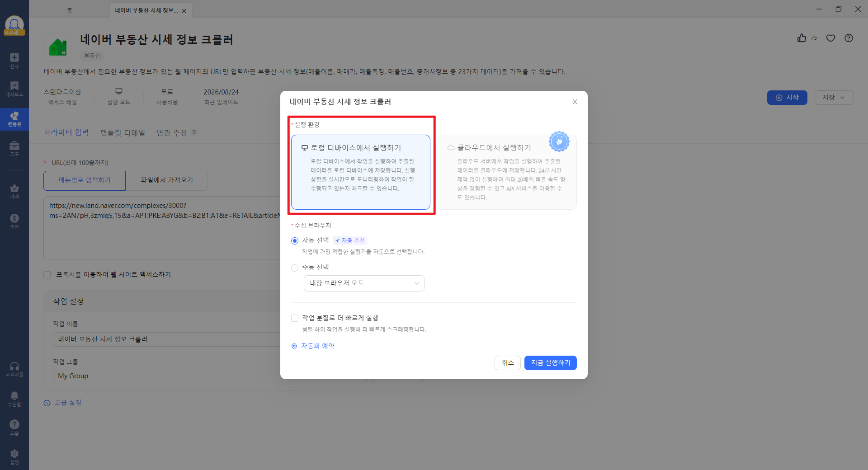Click the 부동산 category tag
Image resolution: width=868 pixels, height=470 pixels.
click(x=92, y=56)
